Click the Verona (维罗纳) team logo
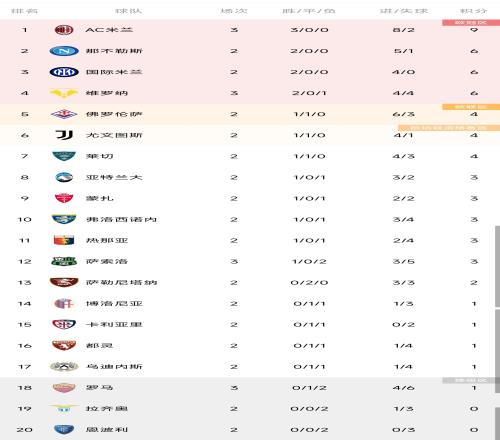The width and height of the screenshot is (500, 440). click(64, 93)
